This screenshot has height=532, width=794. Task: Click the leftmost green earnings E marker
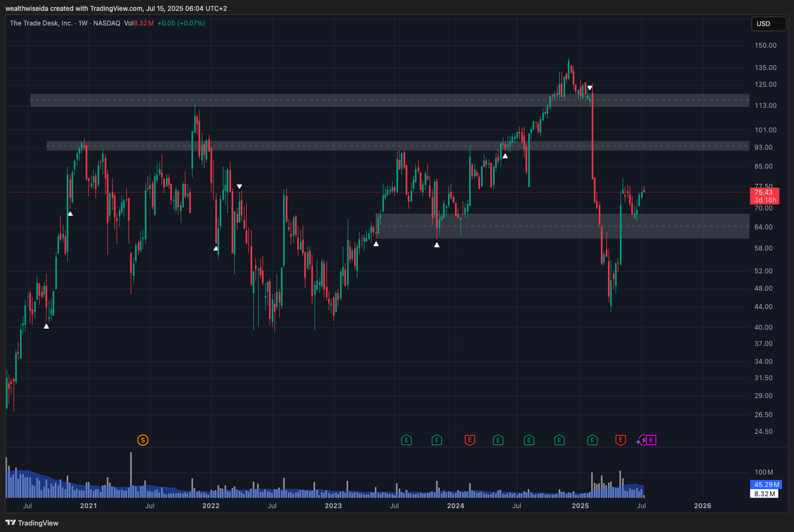pos(406,439)
